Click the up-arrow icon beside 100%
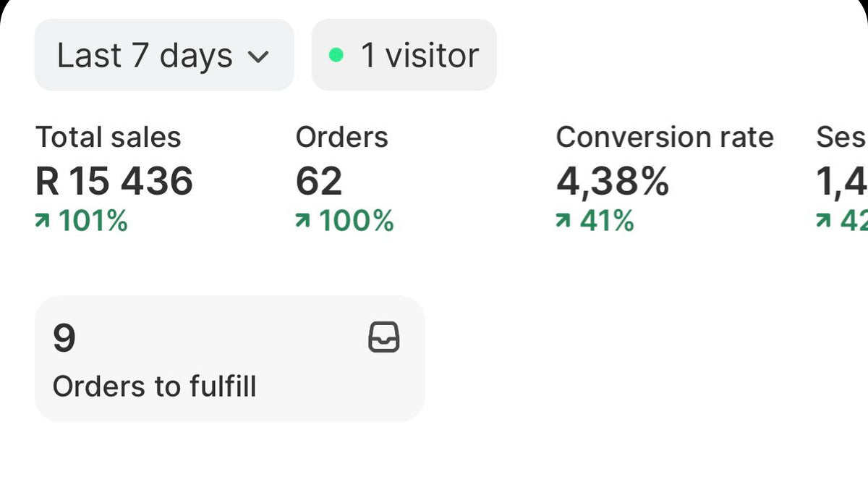Viewport: 868px width, 480px height. point(303,222)
